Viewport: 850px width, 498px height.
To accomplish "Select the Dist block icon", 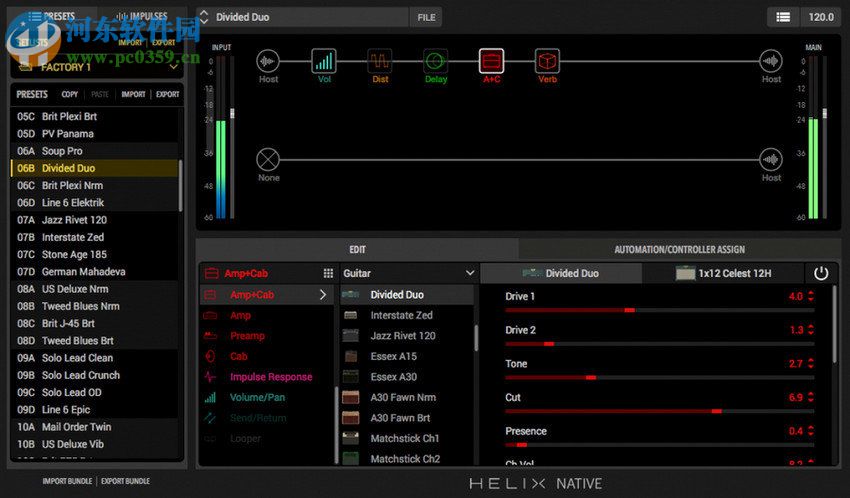I will coord(379,61).
